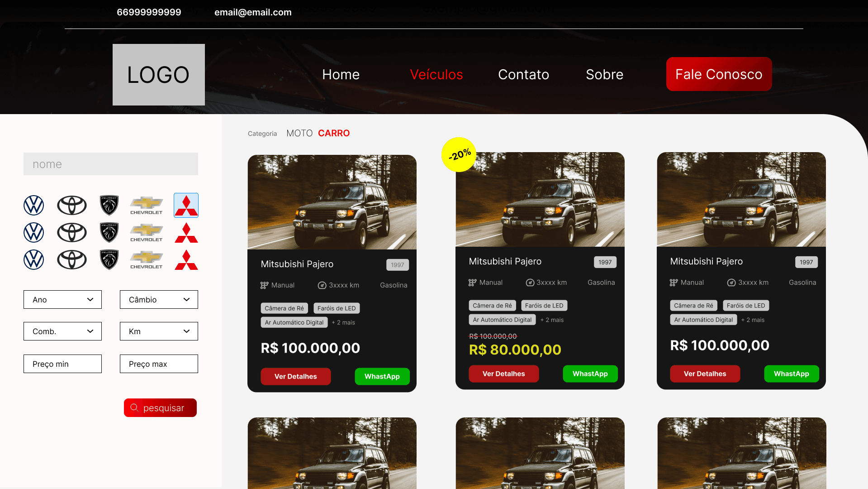868x489 pixels.
Task: Click "+ 2 mais" on the leftmost Pajero card
Action: coord(343,323)
